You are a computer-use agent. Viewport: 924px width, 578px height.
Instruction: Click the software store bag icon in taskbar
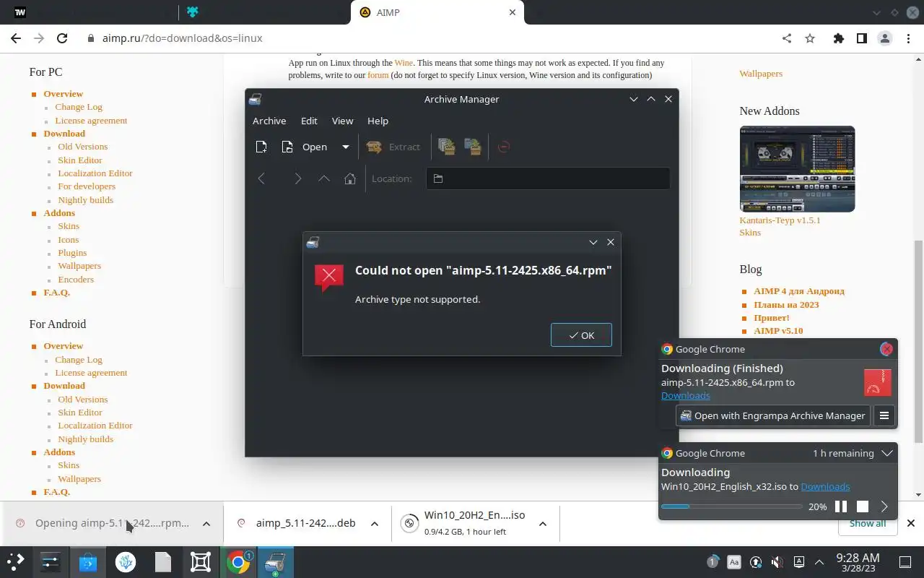(88, 562)
